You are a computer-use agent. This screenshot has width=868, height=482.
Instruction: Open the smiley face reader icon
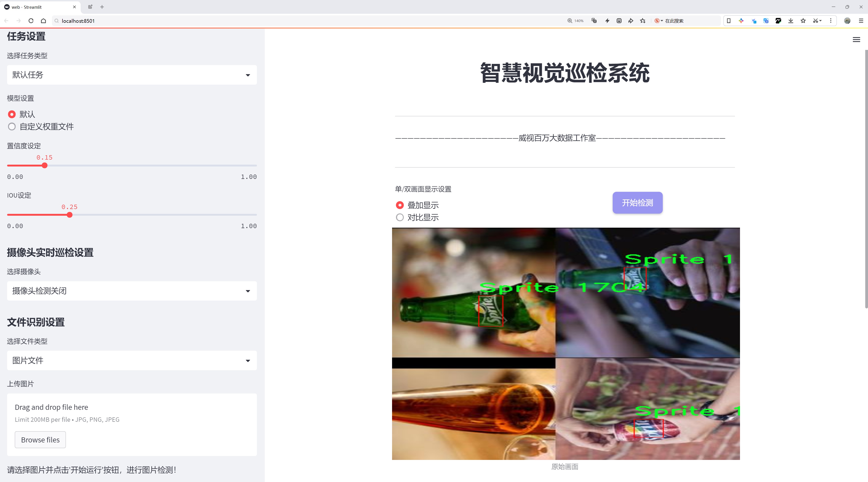tap(619, 20)
